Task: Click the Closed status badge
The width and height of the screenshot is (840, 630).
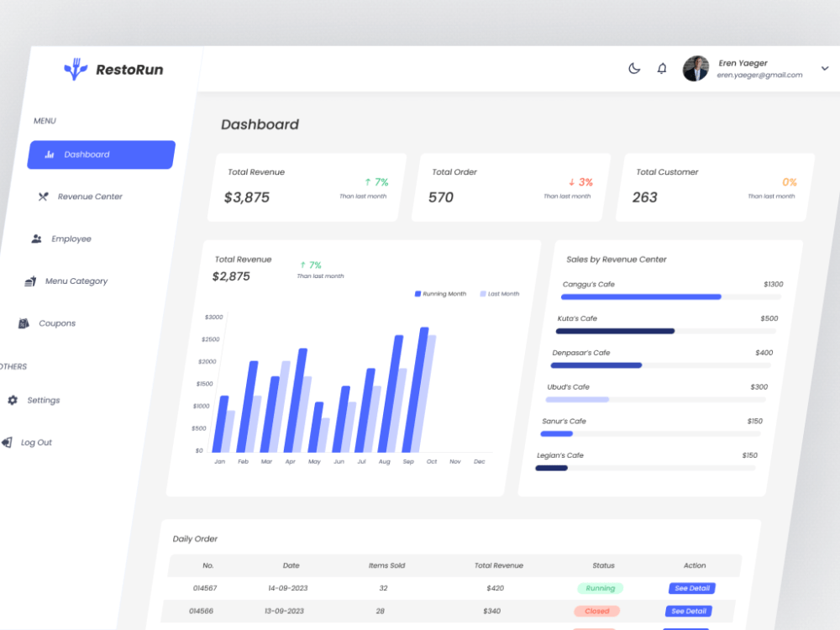Action: (x=597, y=612)
